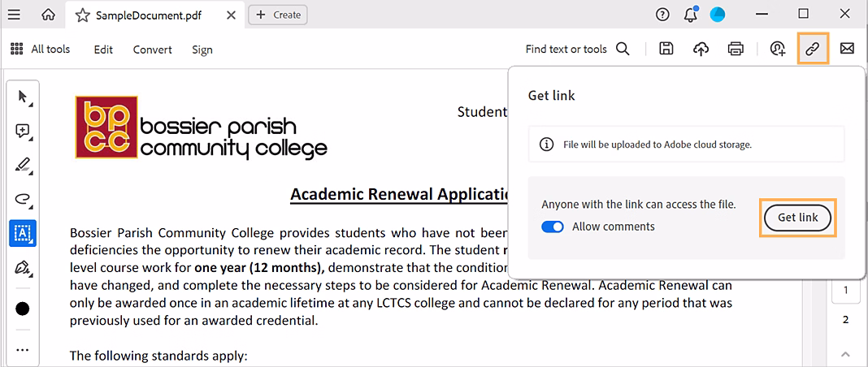The height and width of the screenshot is (367, 868).
Task: Expand more tools with the ellipsis button
Action: pos(23,350)
